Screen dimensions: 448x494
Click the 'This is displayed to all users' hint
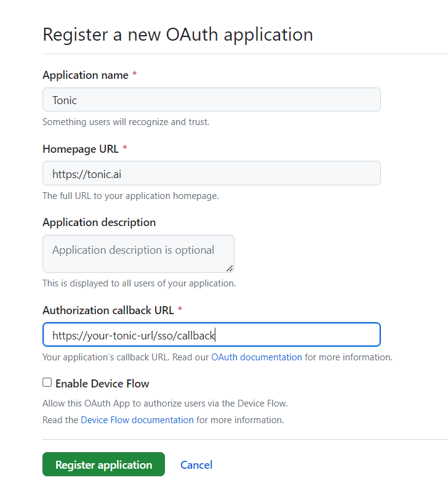(x=139, y=283)
